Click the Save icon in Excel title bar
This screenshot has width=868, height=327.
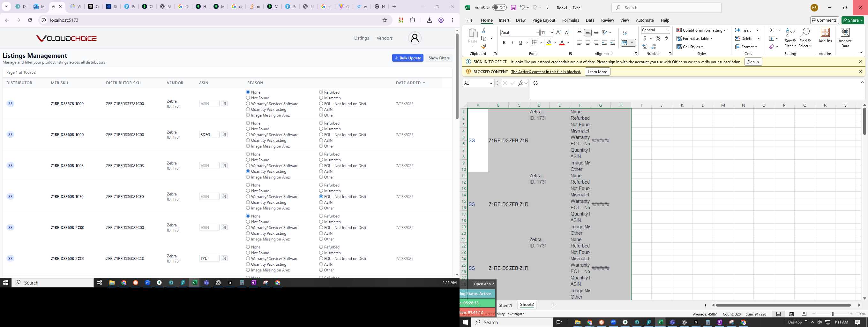click(513, 7)
